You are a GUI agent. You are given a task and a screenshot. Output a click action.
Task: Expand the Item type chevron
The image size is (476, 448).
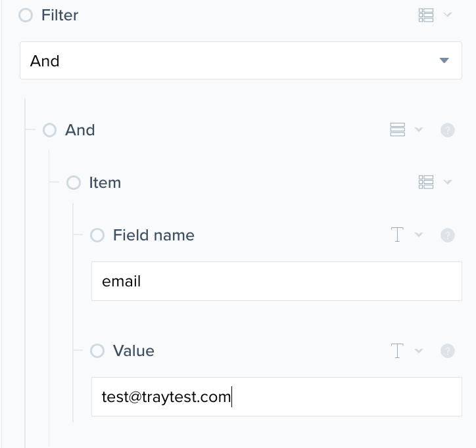[x=448, y=182]
